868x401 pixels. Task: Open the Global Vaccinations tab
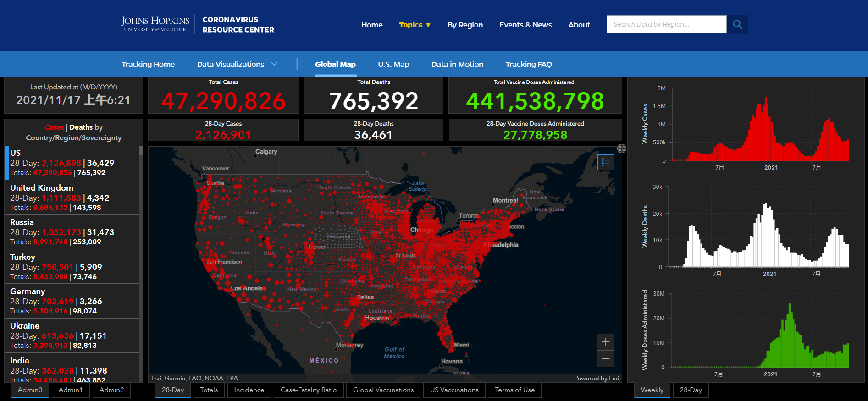[383, 390]
